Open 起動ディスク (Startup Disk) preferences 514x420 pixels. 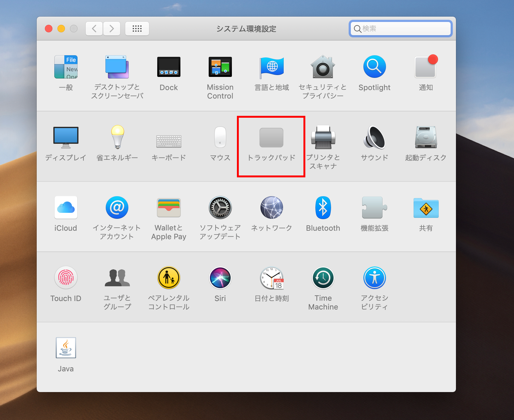[426, 137]
